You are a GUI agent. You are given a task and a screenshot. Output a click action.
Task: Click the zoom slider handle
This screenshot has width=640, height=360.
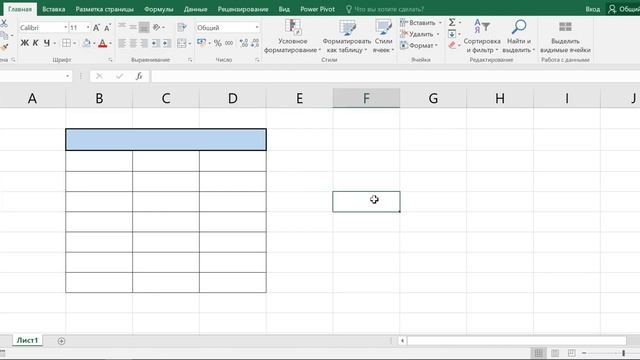pyautogui.click(x=623, y=353)
